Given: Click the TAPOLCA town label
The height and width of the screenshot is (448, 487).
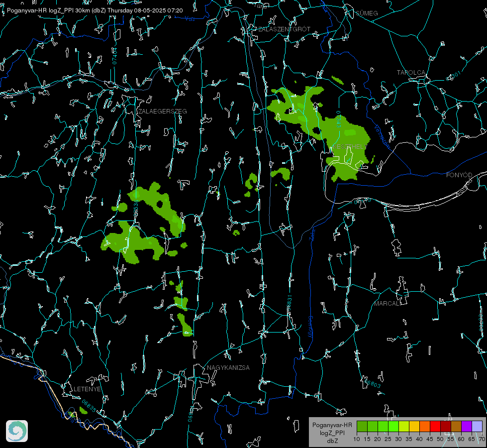Looking at the screenshot, I should pyautogui.click(x=411, y=73).
